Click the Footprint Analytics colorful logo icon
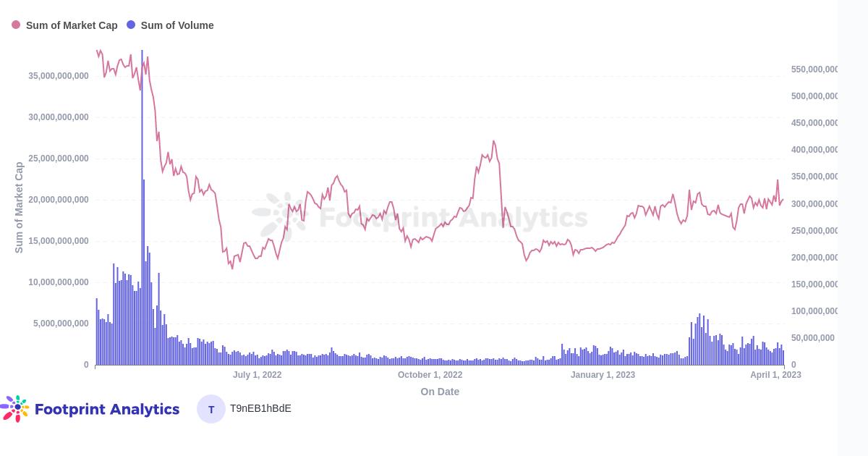Image resolution: width=868 pixels, height=456 pixels. point(16,409)
